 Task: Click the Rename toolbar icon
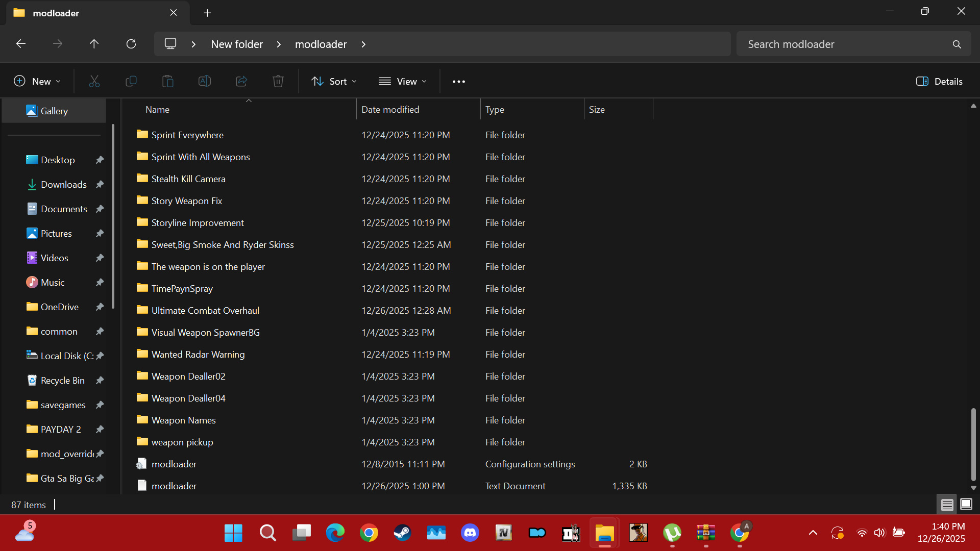pyautogui.click(x=205, y=81)
